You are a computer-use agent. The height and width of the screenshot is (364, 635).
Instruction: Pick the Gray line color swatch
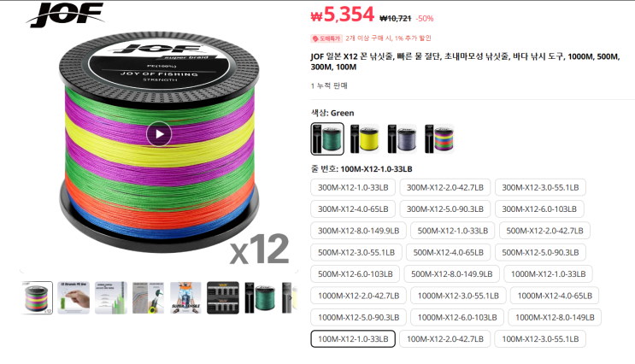point(402,139)
